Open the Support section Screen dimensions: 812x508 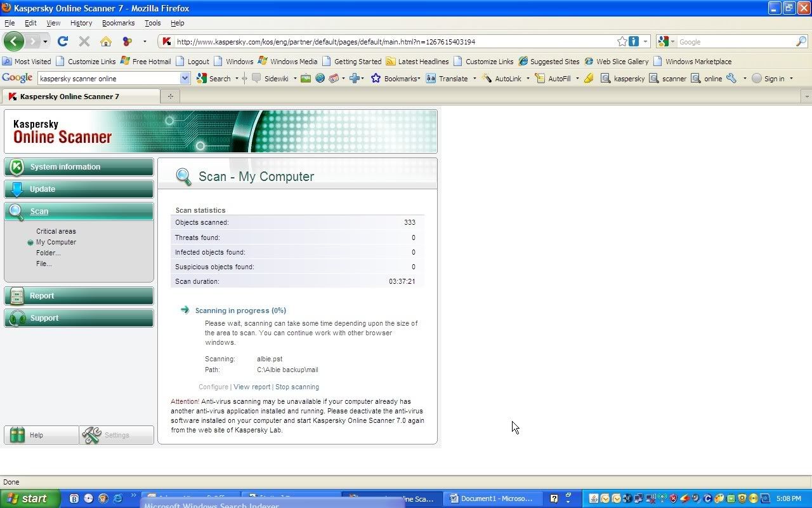pyautogui.click(x=79, y=318)
